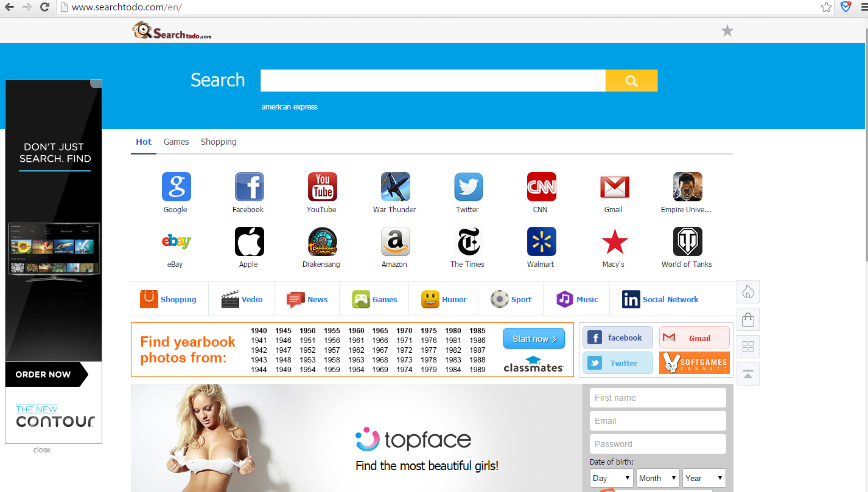
Task: Click the gray star favorite icon in header
Action: (x=727, y=30)
